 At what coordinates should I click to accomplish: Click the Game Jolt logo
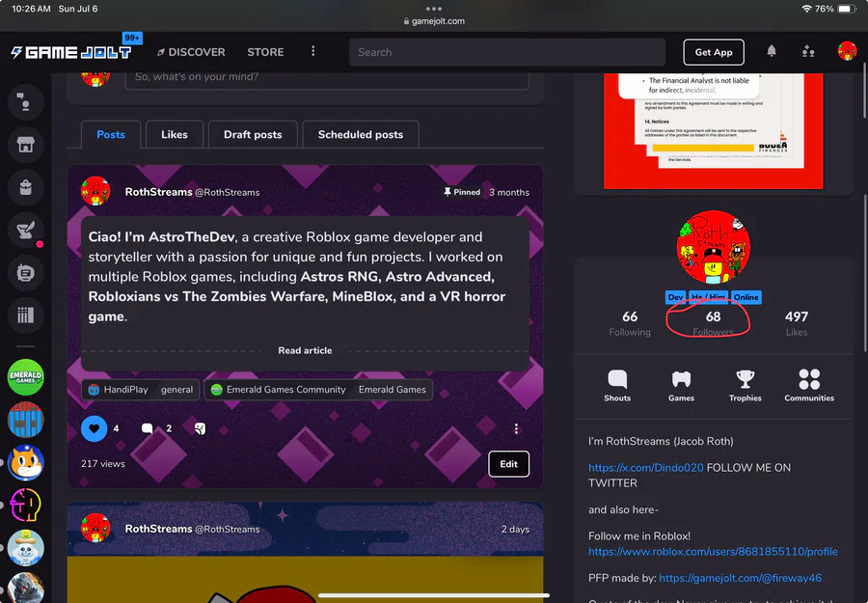71,53
